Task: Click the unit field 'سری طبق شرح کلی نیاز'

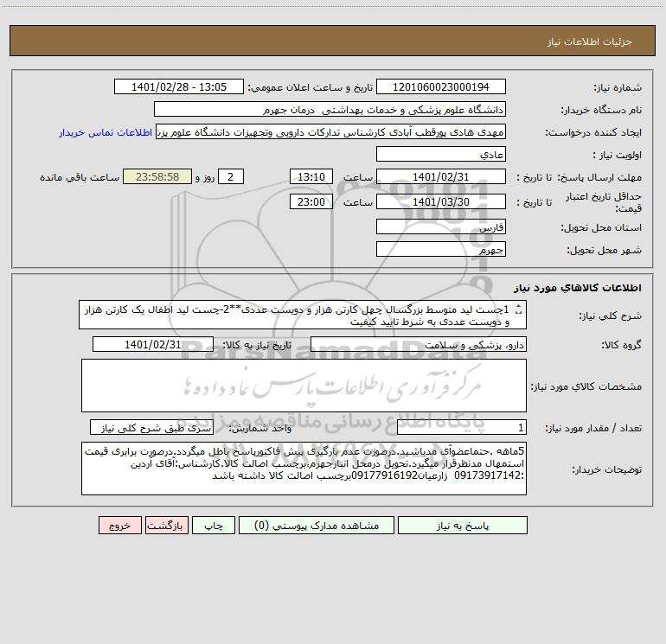Action: point(151,428)
